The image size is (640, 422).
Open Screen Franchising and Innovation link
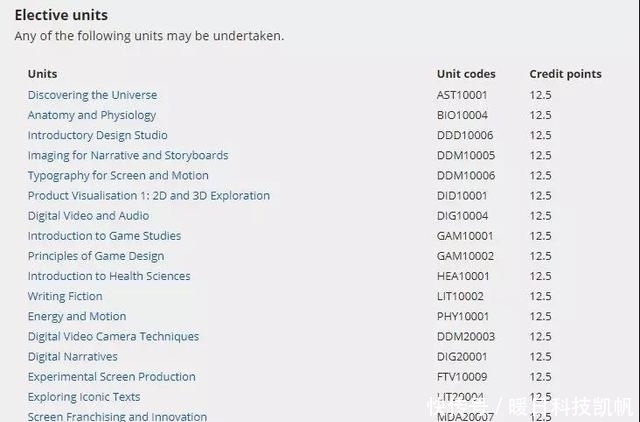(117, 416)
